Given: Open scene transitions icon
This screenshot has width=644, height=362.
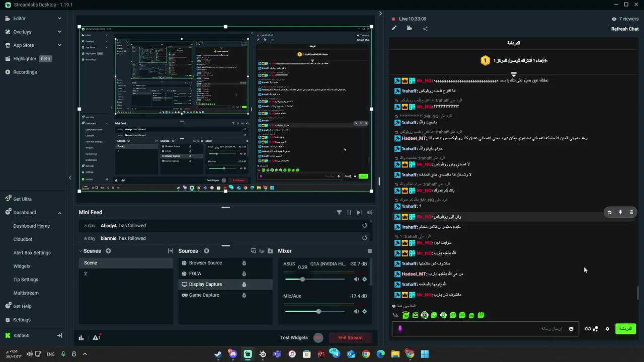Looking at the screenshot, I should (x=171, y=251).
